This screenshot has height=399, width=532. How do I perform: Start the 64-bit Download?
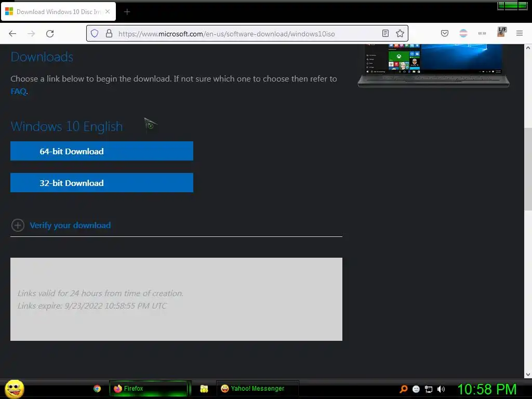102,151
